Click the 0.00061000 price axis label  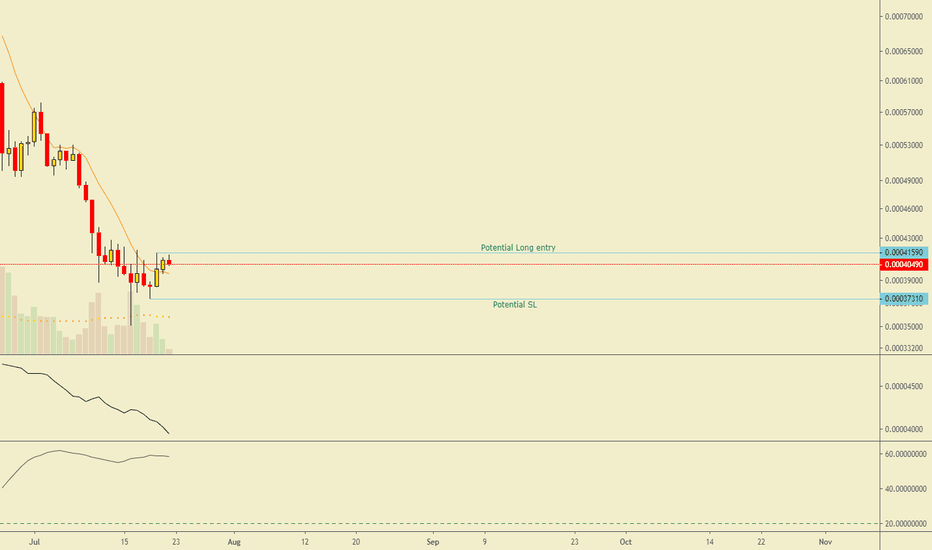coord(903,81)
